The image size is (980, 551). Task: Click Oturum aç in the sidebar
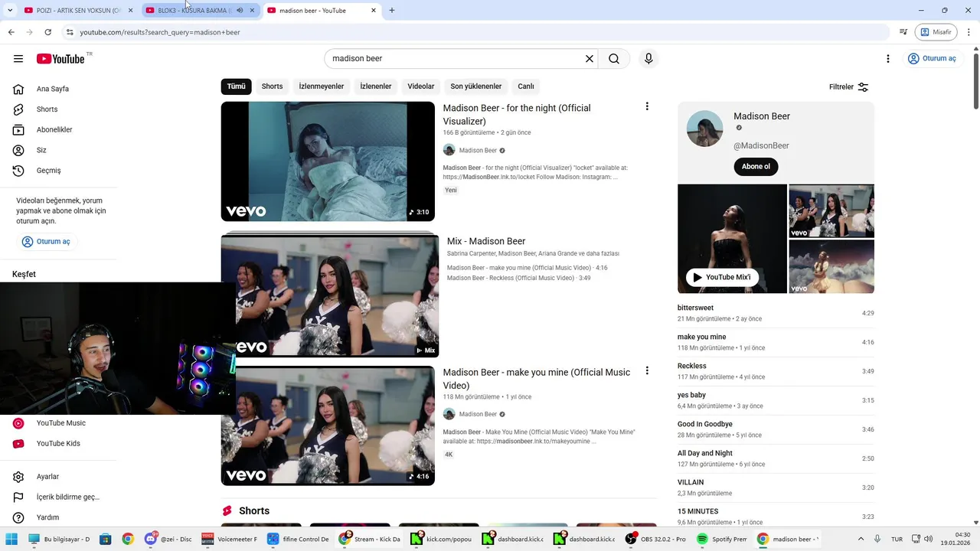[47, 242]
